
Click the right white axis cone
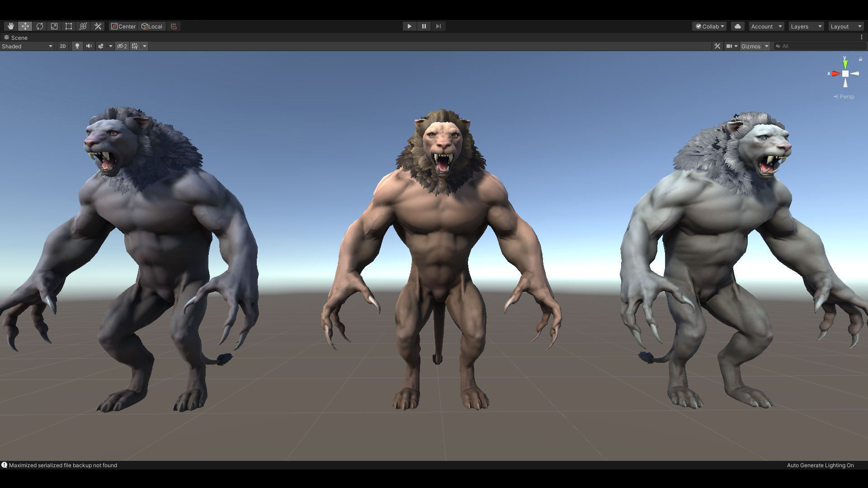854,74
